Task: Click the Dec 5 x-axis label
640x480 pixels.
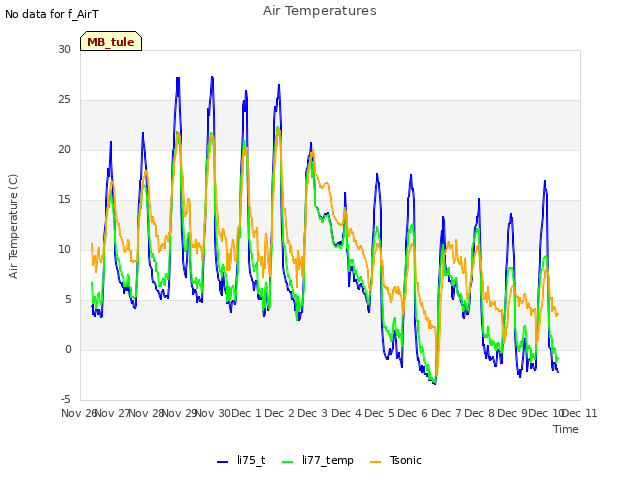Action: 380,413
